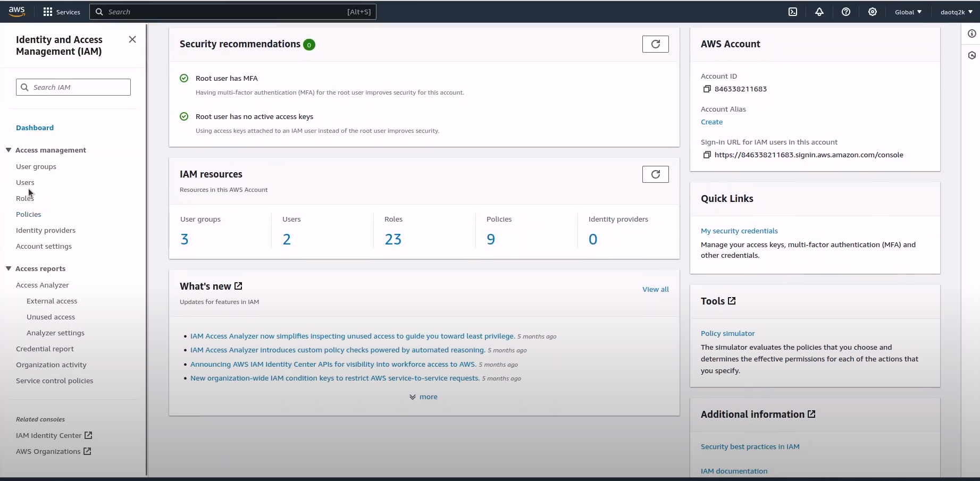Collapse the Access reports section
The width and height of the screenshot is (980, 481).
point(9,268)
